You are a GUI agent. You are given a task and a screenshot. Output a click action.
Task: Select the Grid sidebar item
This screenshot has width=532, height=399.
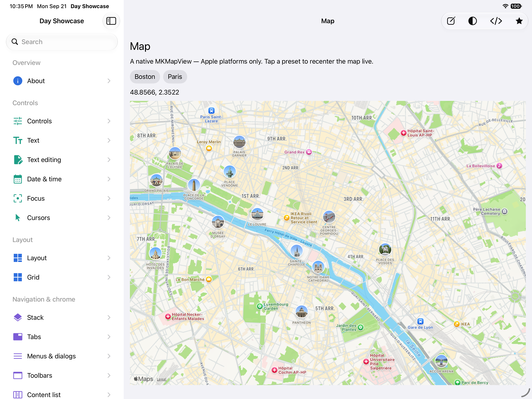[x=62, y=277]
